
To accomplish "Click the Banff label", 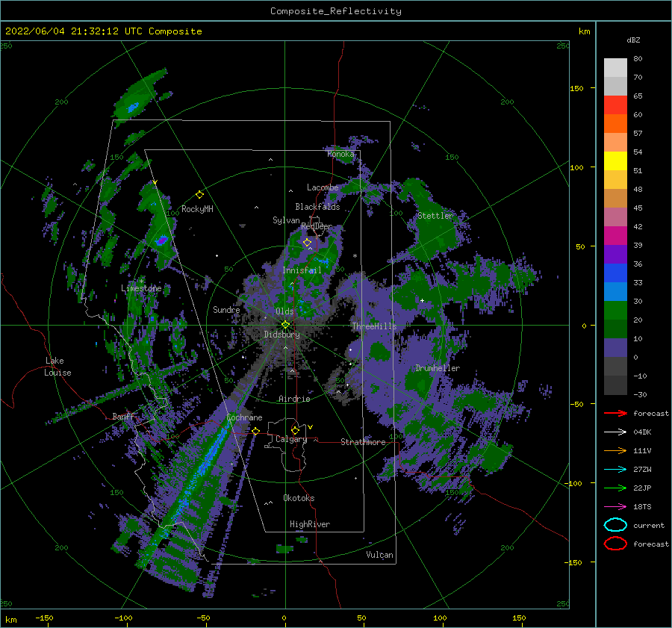I will pos(123,416).
